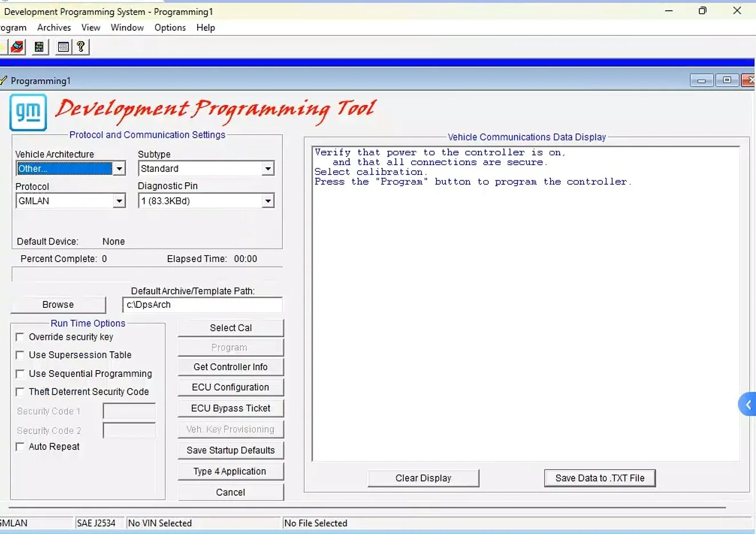This screenshot has height=534, width=756.
Task: Click the Get Controller Info button
Action: (x=230, y=367)
